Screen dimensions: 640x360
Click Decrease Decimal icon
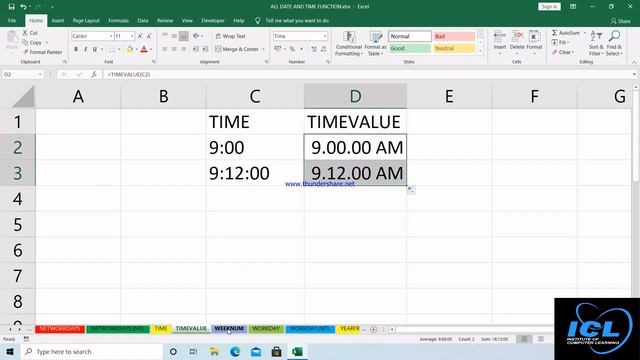click(323, 49)
